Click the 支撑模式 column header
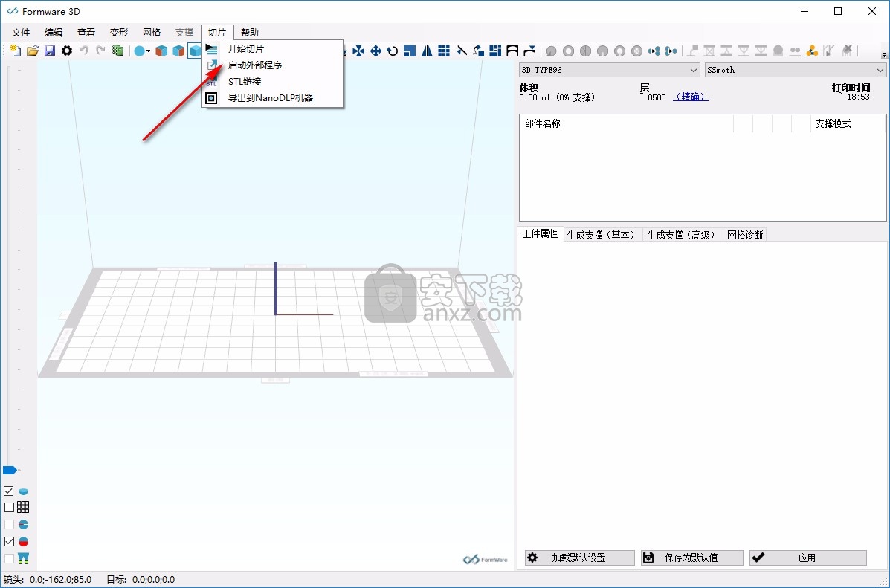This screenshot has width=890, height=588. tap(833, 123)
